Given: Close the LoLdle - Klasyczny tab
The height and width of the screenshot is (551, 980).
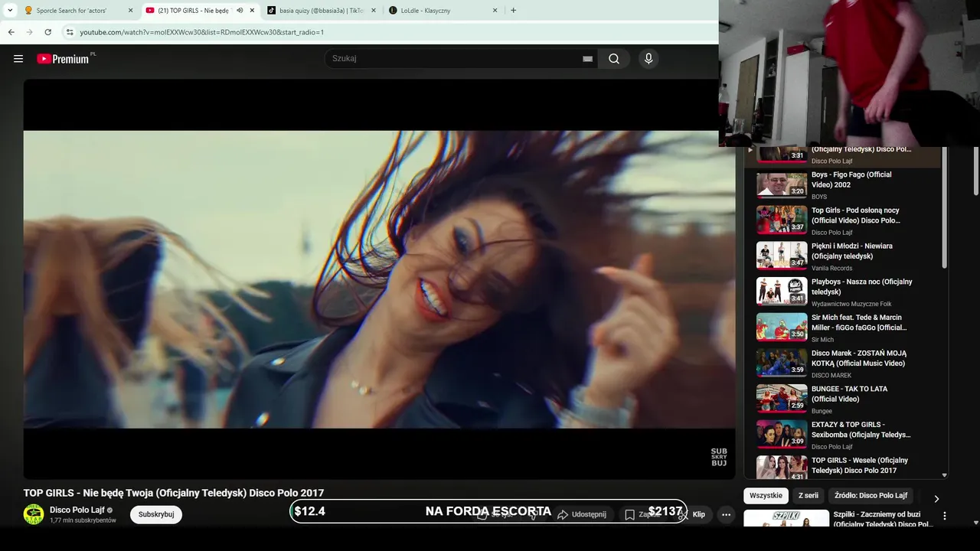Looking at the screenshot, I should click(495, 11).
